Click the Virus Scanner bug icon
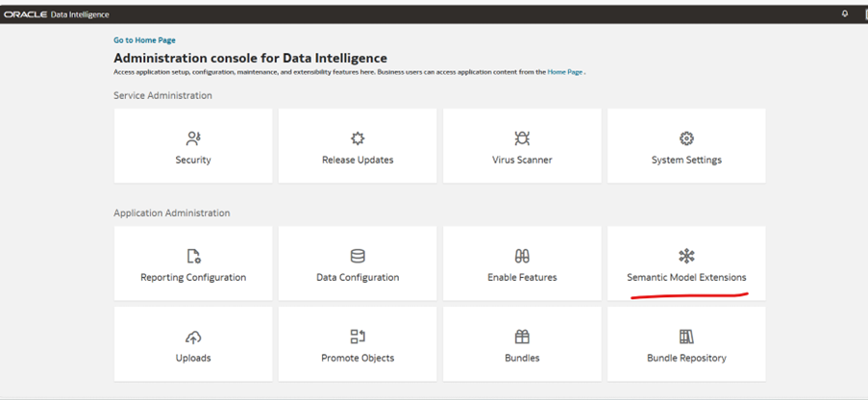The width and height of the screenshot is (868, 400). (x=522, y=138)
